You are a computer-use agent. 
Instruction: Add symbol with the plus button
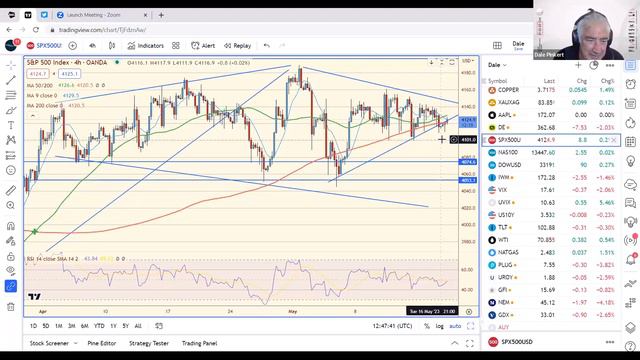[73, 46]
